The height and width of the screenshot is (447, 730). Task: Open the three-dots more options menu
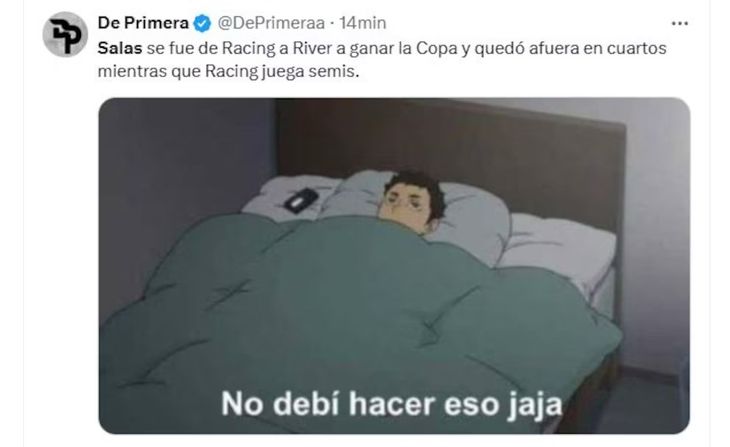[x=680, y=23]
